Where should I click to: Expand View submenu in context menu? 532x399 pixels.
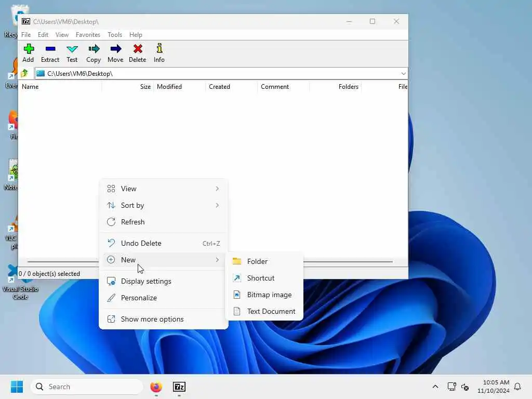(x=163, y=189)
